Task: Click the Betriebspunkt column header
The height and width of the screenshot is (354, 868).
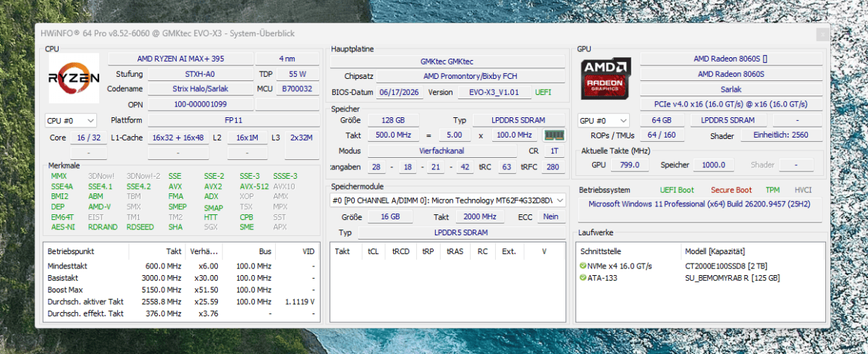Action: 86,251
